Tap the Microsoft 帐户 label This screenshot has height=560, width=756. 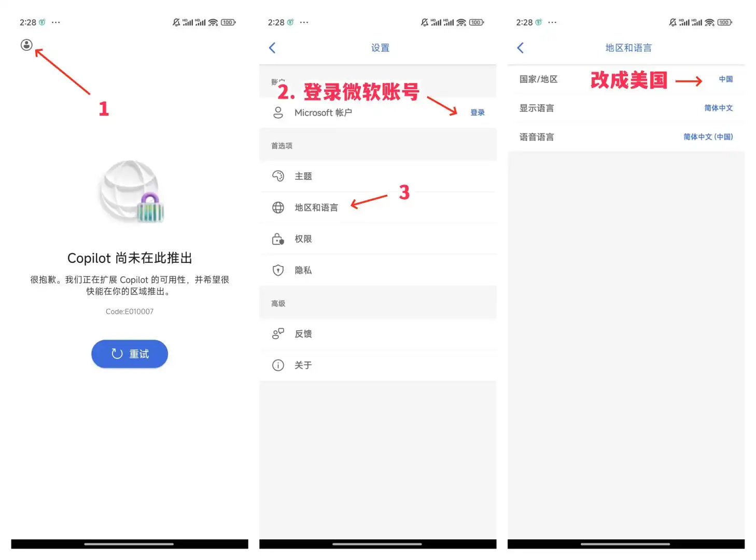(323, 113)
